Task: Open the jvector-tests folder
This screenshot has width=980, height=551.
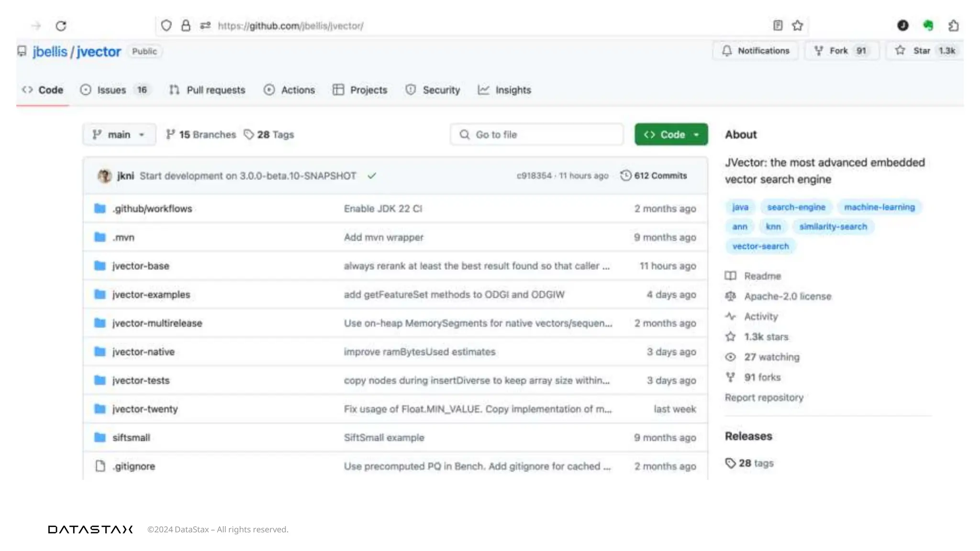Action: [x=141, y=380]
